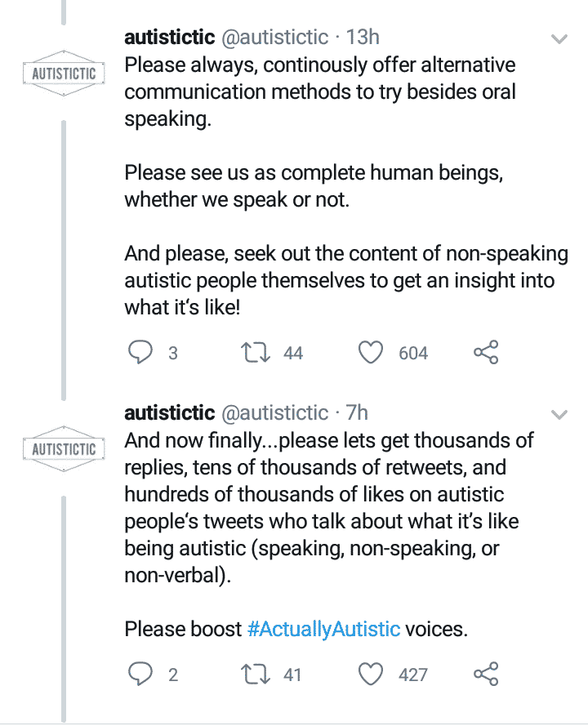Click the @autistictic handle on first tweet

[275, 38]
